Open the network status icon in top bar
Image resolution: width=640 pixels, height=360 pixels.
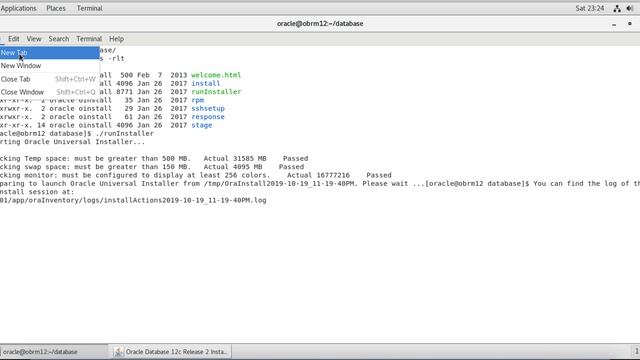(x=617, y=9)
